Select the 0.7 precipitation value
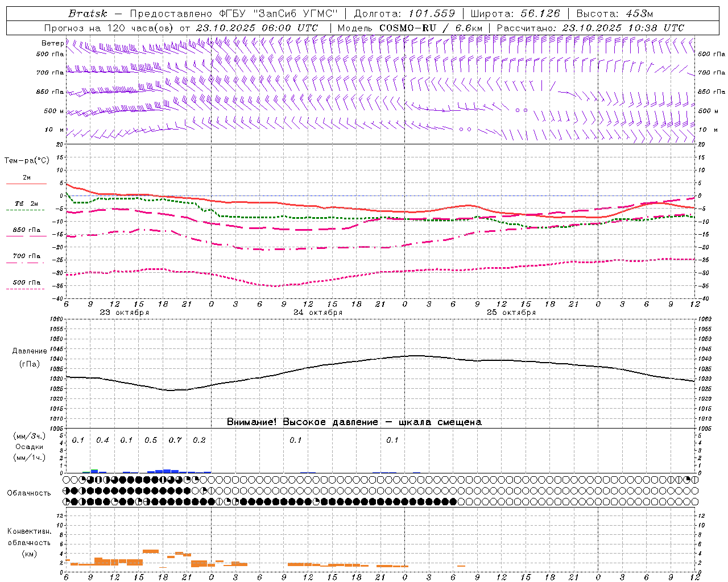Image resolution: width=728 pixels, height=582 pixels. 175,440
